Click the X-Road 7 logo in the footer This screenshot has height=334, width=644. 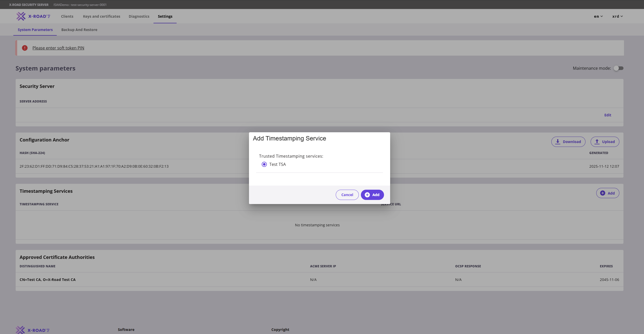(32, 330)
